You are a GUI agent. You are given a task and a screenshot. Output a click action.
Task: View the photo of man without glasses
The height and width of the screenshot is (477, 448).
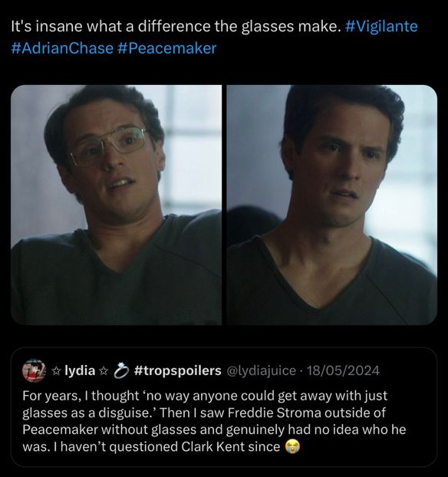pos(332,205)
